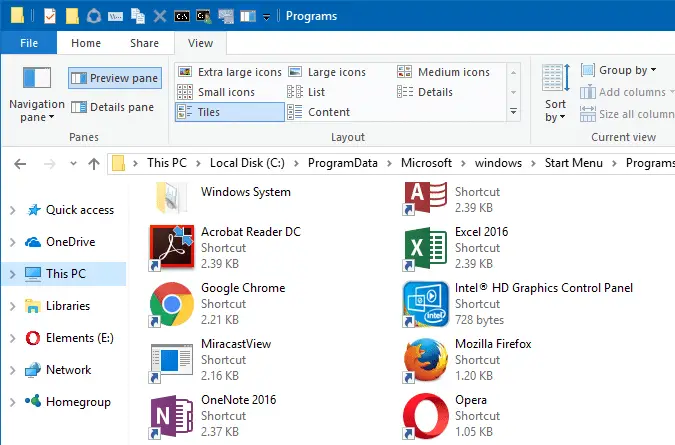
Task: Click the Copy icon in quick access toolbar
Action: (138, 16)
